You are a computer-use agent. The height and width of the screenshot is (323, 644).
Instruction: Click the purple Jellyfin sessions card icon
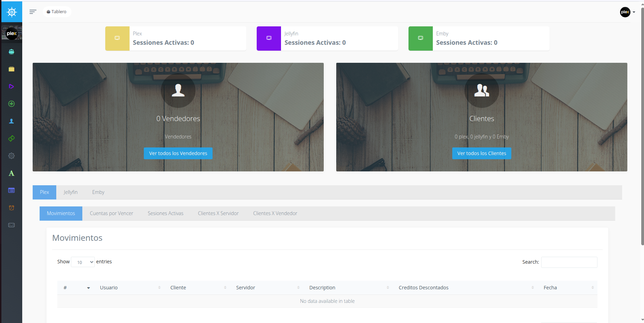point(269,38)
